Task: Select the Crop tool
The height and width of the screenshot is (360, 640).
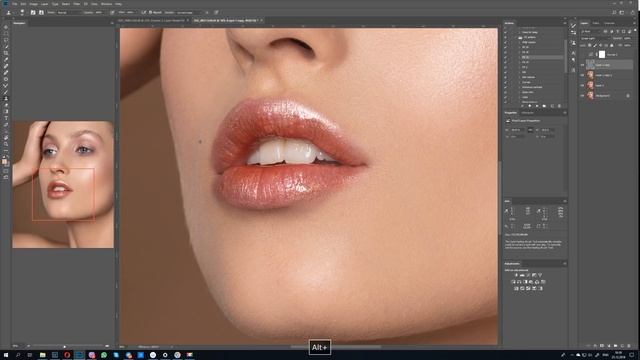Action: tap(6, 53)
